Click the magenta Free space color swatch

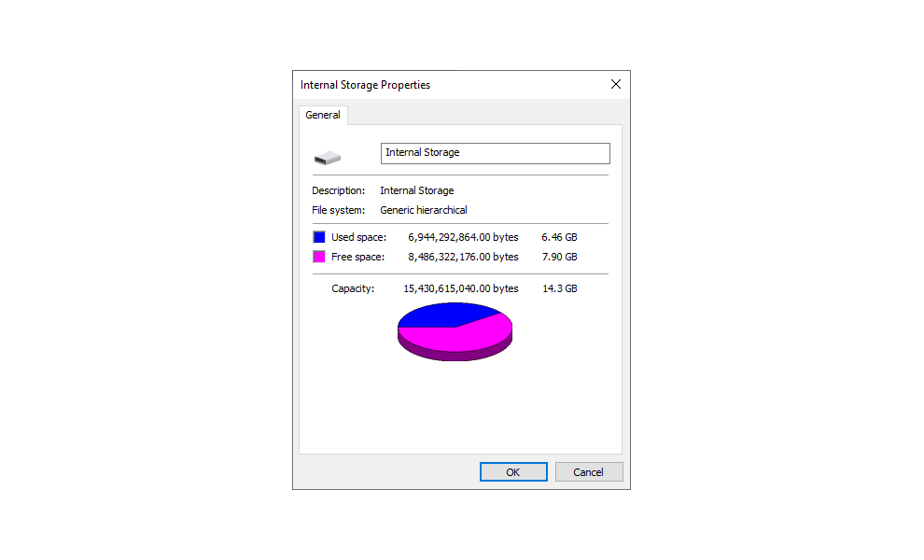pos(319,257)
